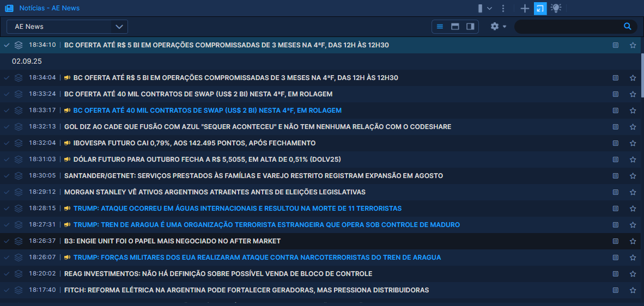Toggle read checkmark on SANTANDER/GETNET row
This screenshot has height=306, width=644.
[x=7, y=175]
